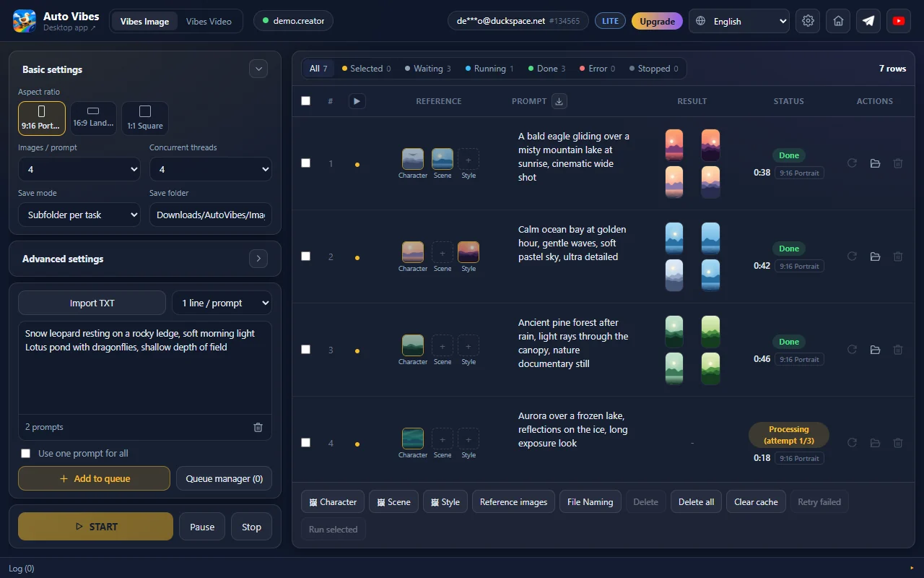
Task: Open the YouTube icon button
Action: pos(899,21)
